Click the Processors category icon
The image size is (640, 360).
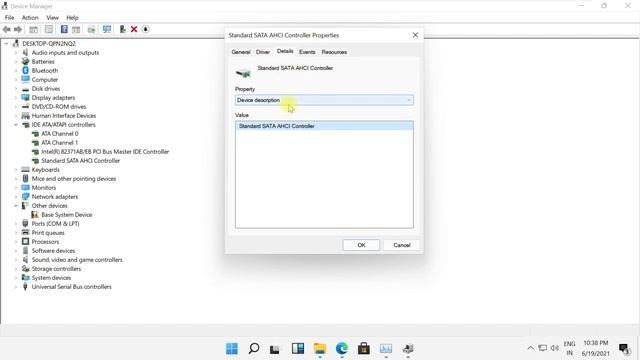click(25, 242)
